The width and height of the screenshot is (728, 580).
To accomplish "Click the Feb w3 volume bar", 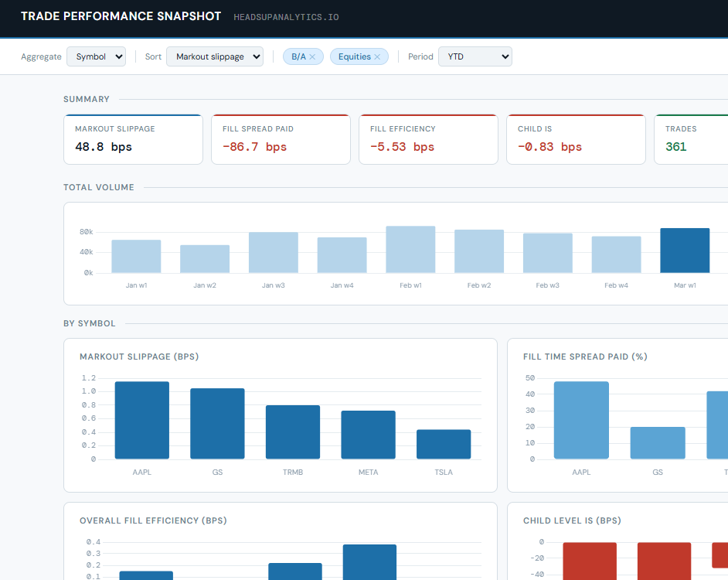I will (x=548, y=254).
